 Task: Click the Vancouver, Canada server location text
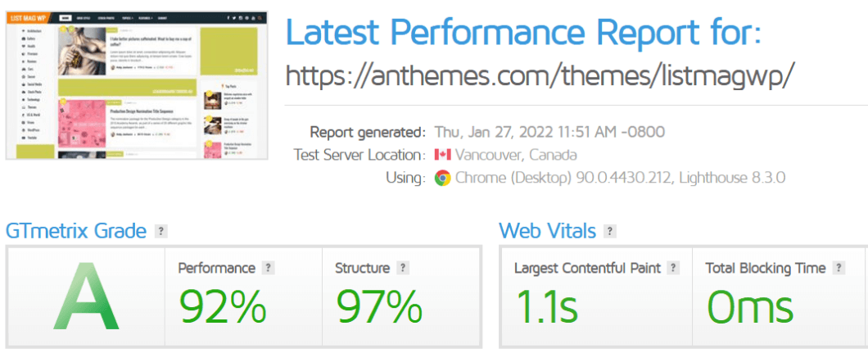point(516,155)
